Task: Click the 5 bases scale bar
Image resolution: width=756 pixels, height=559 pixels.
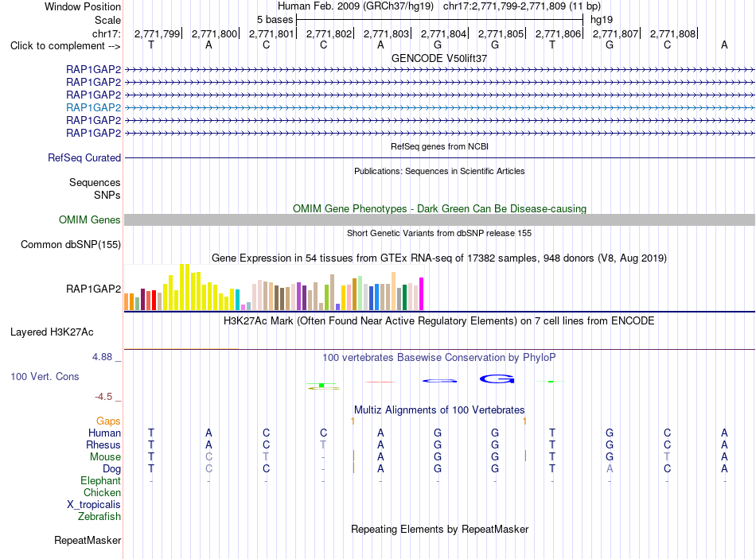Action: point(440,20)
